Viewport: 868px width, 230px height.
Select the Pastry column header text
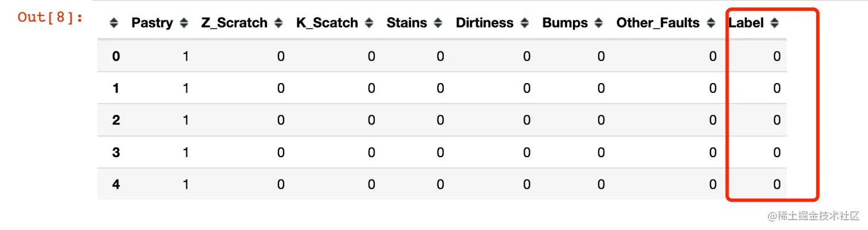[x=152, y=24]
